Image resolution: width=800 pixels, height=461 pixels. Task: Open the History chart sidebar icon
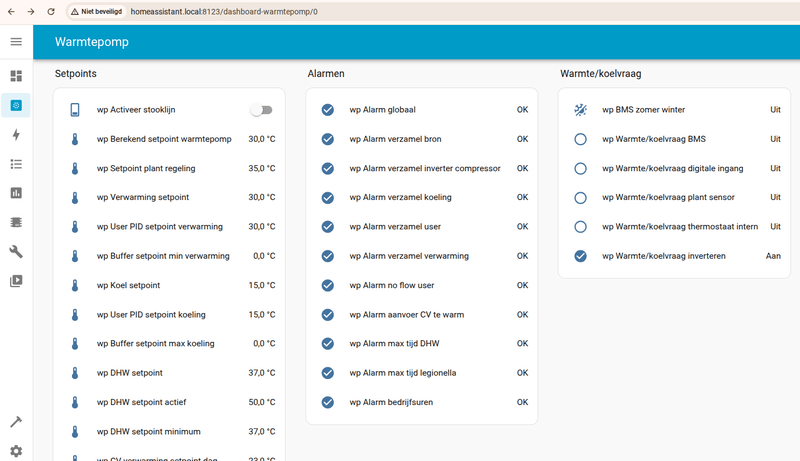click(16, 193)
